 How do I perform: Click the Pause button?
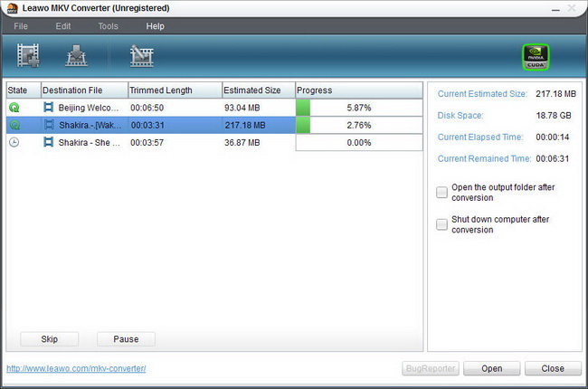coord(126,339)
